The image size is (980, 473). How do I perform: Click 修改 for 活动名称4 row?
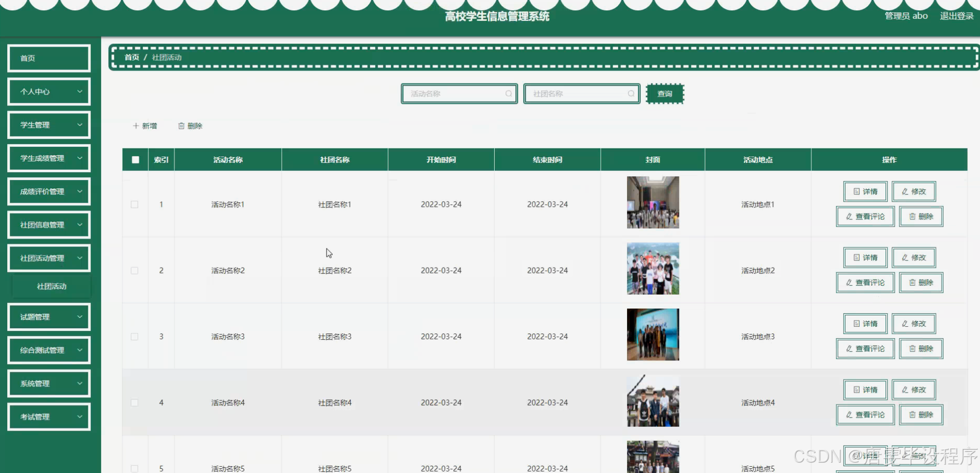click(x=914, y=389)
